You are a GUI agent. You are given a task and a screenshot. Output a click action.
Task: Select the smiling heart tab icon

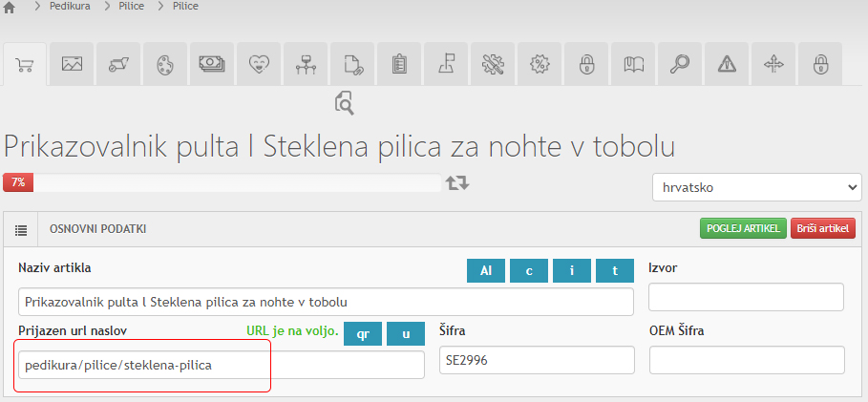(259, 63)
